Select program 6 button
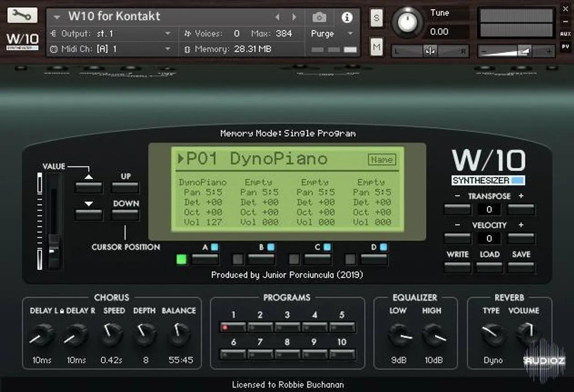Viewport: 574px width, 392px height. point(233,354)
